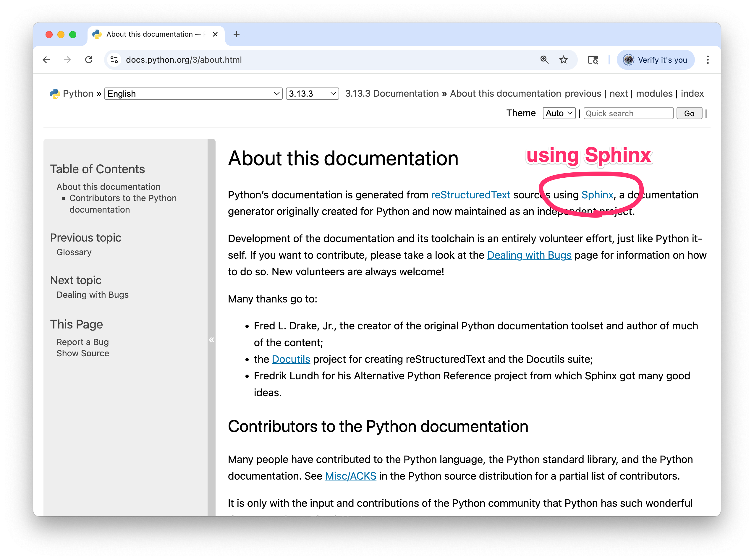Expand the English language dropdown
Image resolution: width=754 pixels, height=560 pixels.
pos(193,93)
